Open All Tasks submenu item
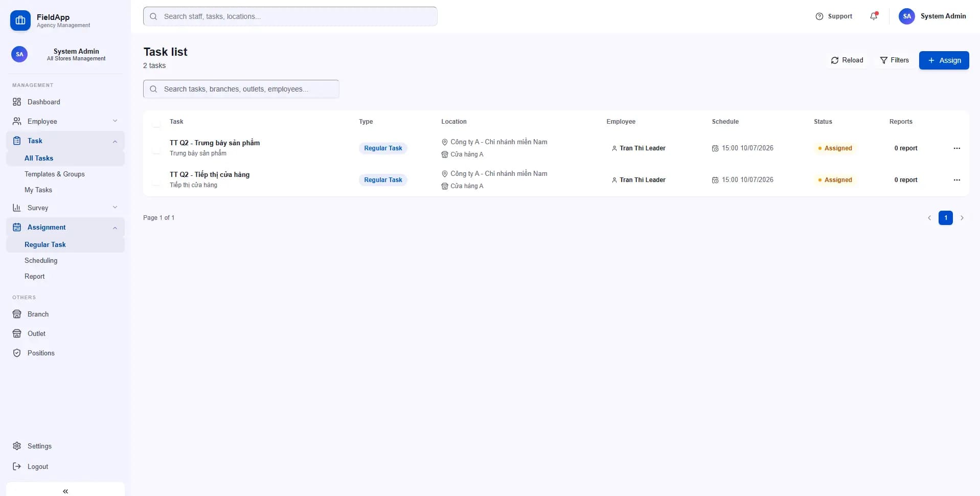The height and width of the screenshot is (496, 980). [x=65, y=158]
